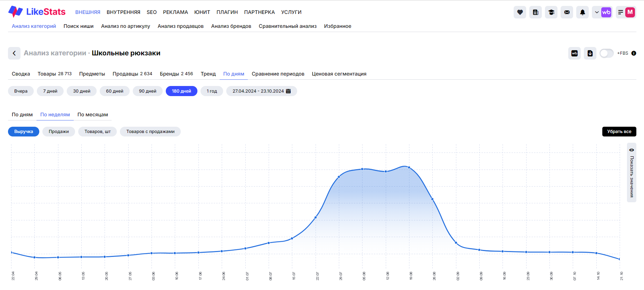Expand the wb marketplace selector
The height and width of the screenshot is (290, 644).
[602, 12]
